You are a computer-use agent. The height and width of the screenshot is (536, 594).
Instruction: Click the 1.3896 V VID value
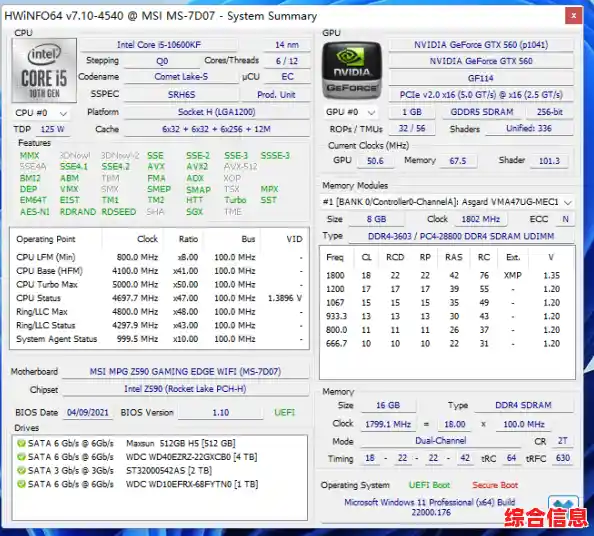point(285,298)
